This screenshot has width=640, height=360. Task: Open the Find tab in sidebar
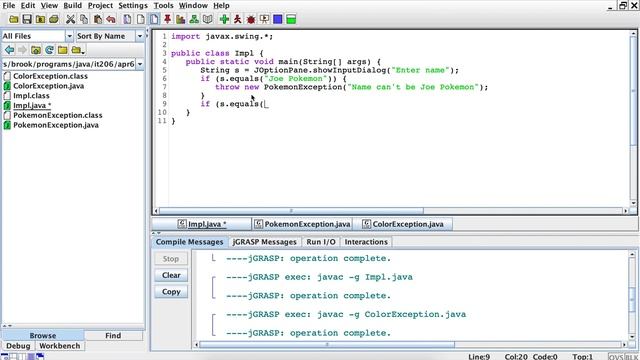113,336
